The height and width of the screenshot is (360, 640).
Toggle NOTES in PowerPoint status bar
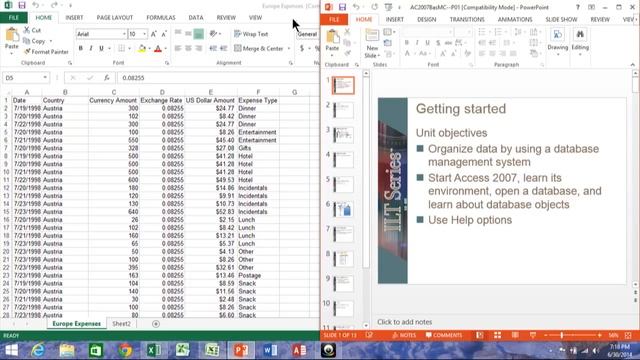click(x=404, y=335)
